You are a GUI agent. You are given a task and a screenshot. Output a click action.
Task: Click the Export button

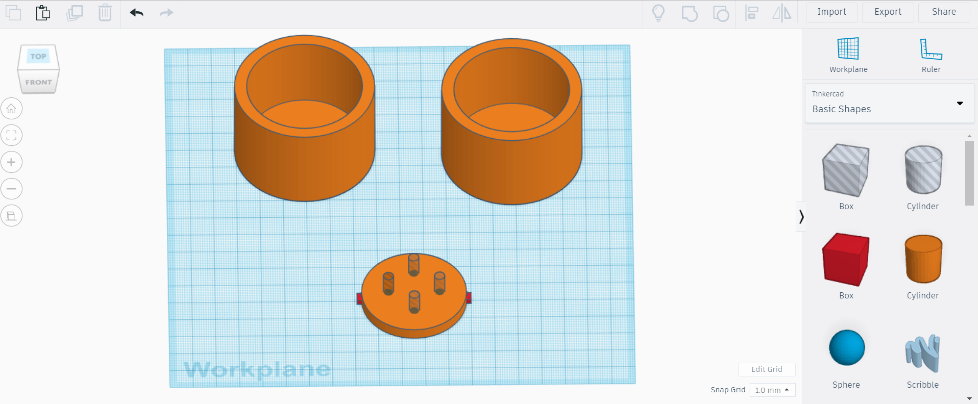click(x=888, y=12)
